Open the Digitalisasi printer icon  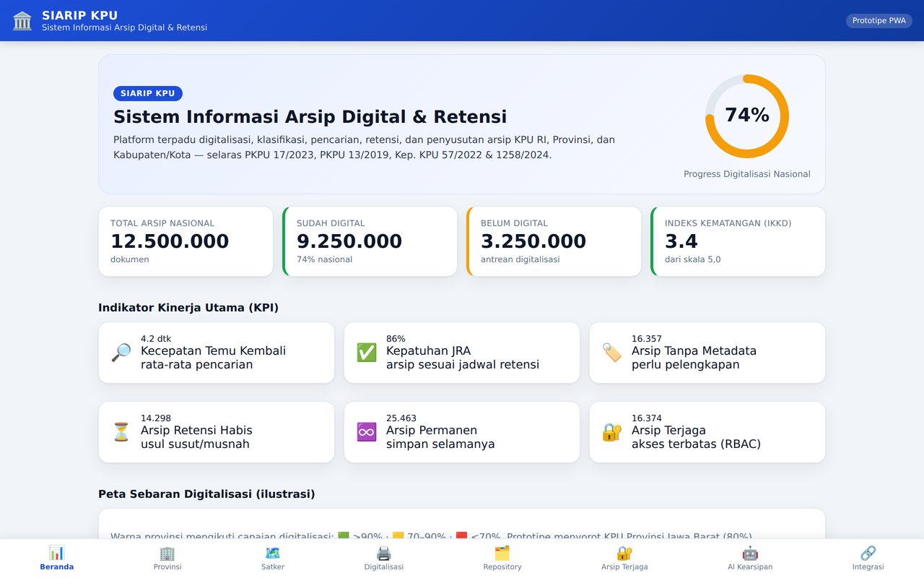pos(384,553)
